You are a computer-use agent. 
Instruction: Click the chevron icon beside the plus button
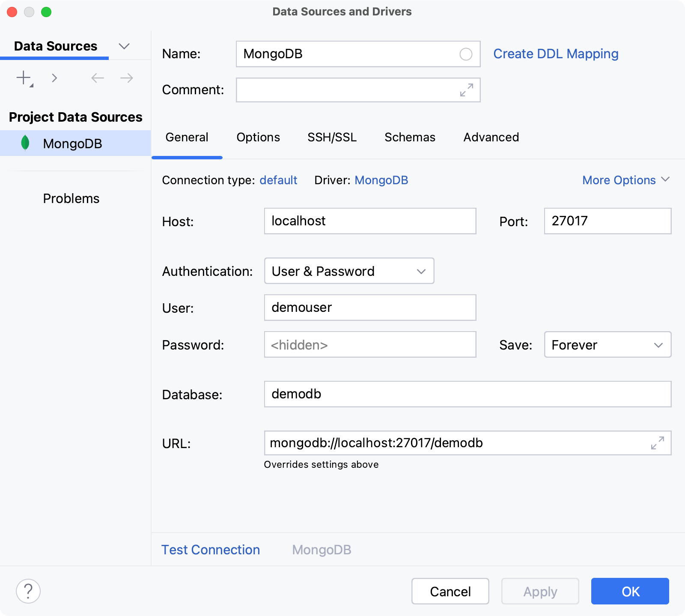54,78
